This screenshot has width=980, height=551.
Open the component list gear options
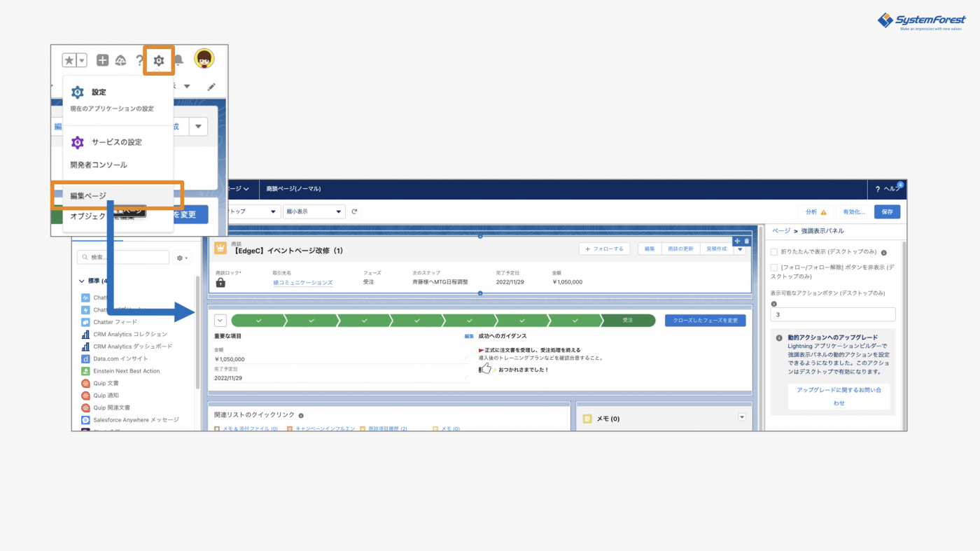183,258
